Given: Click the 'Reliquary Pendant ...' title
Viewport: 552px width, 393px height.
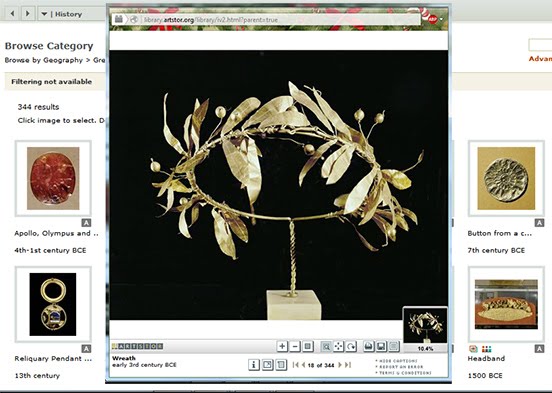Looking at the screenshot, I should point(53,358).
